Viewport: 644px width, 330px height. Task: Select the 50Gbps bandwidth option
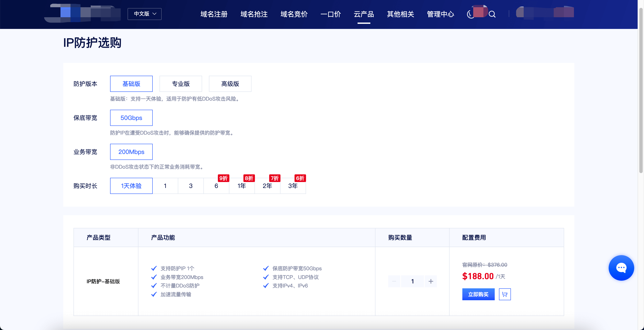point(131,118)
